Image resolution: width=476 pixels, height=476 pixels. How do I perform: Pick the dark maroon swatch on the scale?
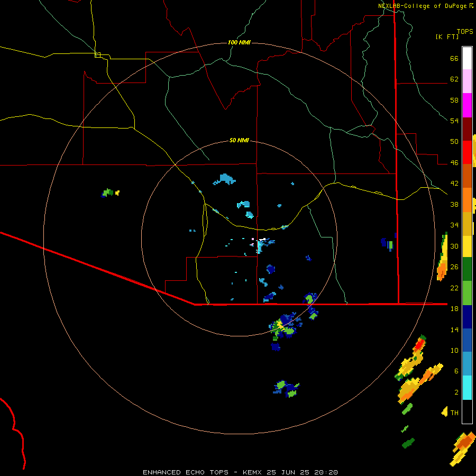tap(467, 129)
